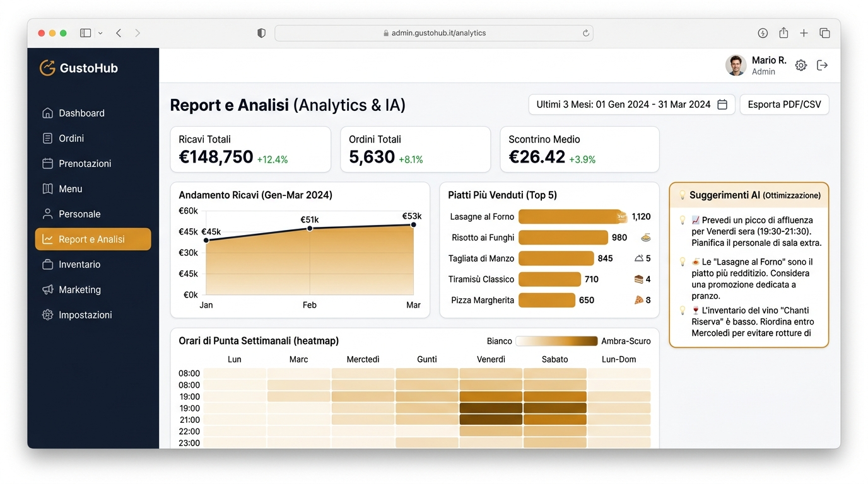Open Mario R. admin profile

pyautogui.click(x=756, y=65)
